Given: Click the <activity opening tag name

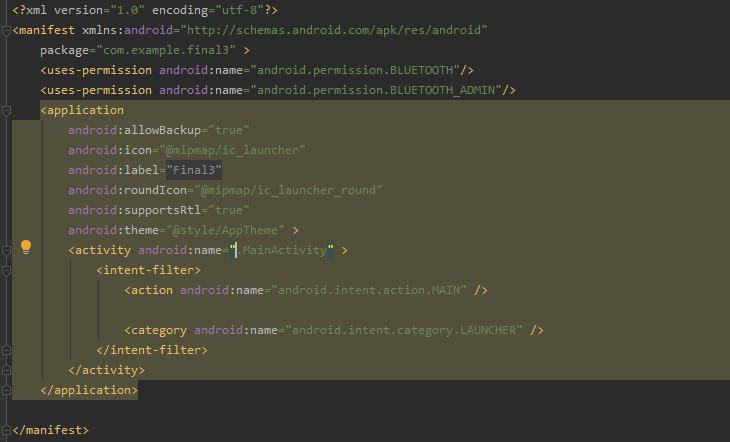Looking at the screenshot, I should pos(100,250).
